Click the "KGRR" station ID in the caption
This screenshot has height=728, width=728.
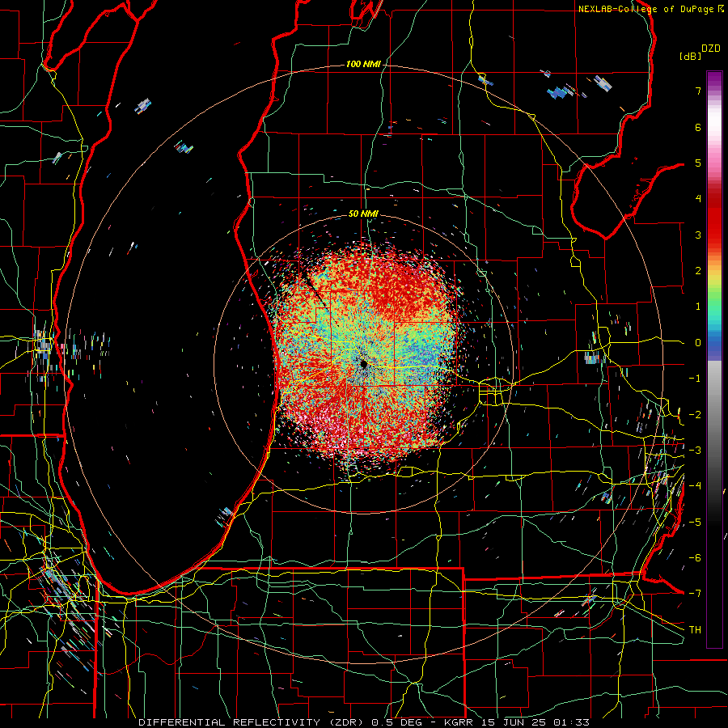[459, 722]
